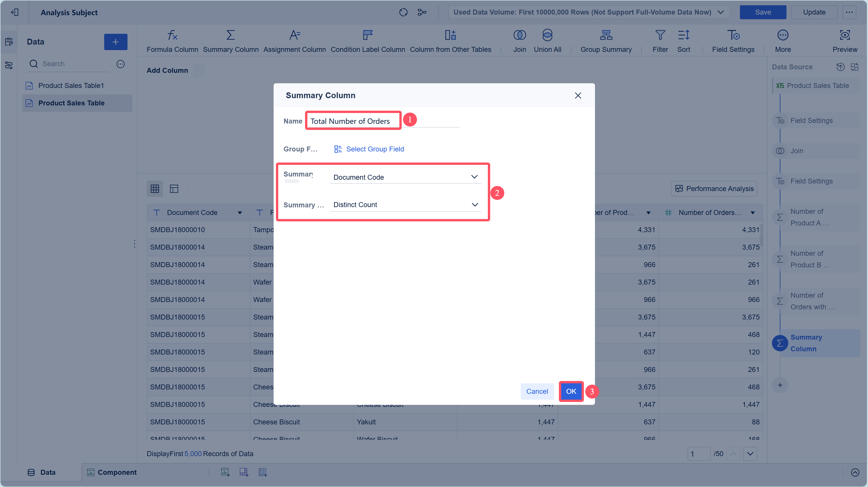
Task: Click the refresh circle icon in header
Action: (403, 13)
